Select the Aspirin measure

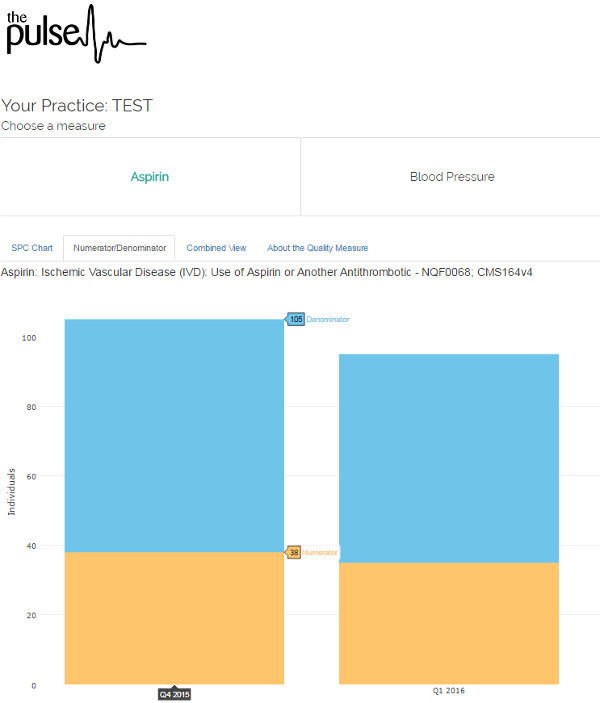point(150,177)
